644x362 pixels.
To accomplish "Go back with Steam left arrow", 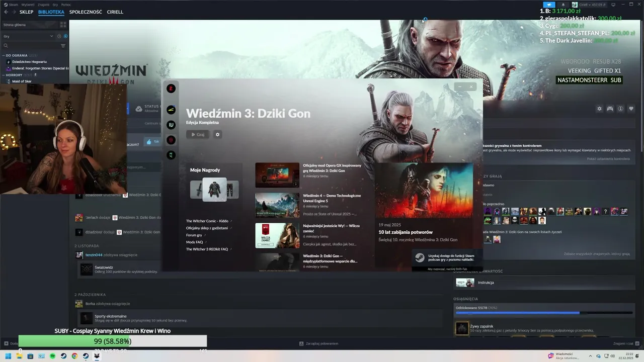I will pyautogui.click(x=6, y=12).
